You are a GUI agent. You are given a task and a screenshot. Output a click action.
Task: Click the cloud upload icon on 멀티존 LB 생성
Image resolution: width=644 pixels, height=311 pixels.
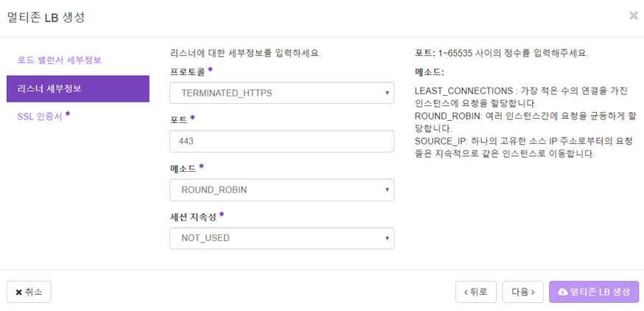click(563, 292)
